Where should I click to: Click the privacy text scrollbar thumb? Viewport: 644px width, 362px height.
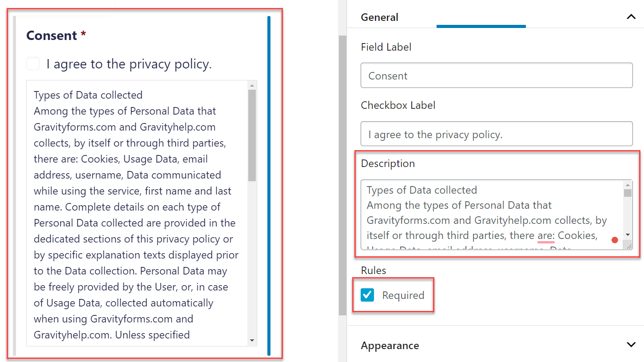point(252,135)
